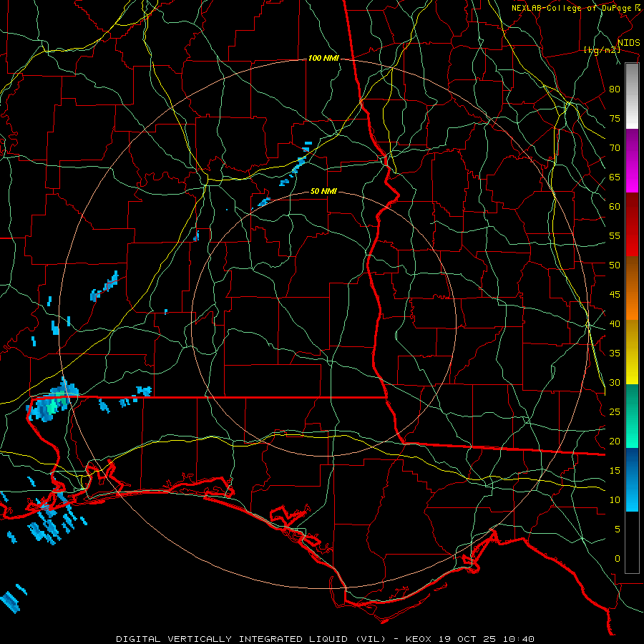Click the 5 value on color scale
The width and height of the screenshot is (644, 644).
pyautogui.click(x=618, y=529)
